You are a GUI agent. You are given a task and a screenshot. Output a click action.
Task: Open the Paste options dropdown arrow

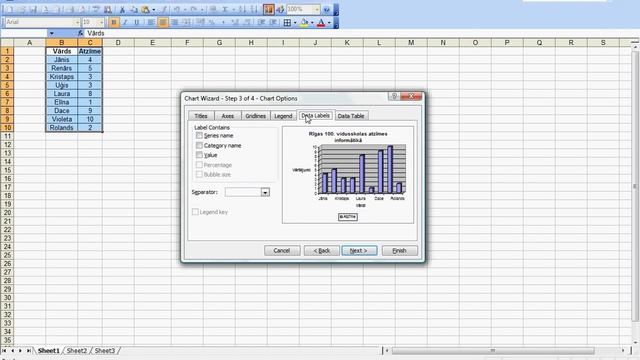(x=153, y=9)
